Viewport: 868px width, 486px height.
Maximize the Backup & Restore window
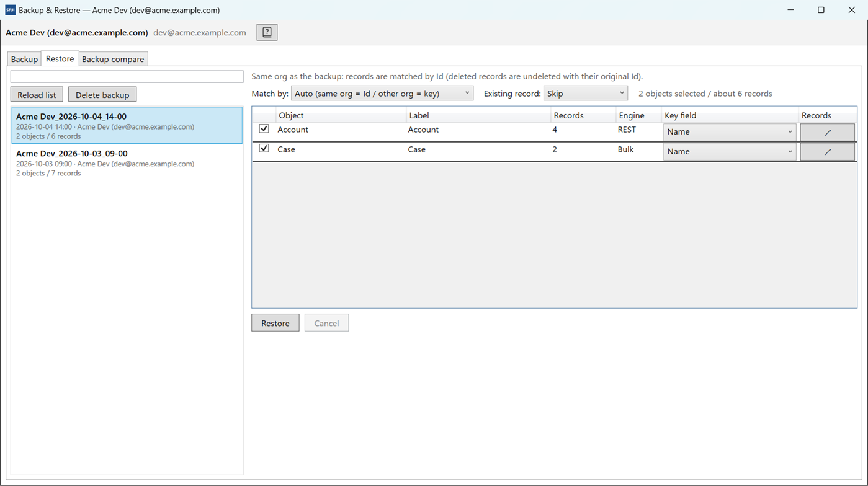[821, 10]
